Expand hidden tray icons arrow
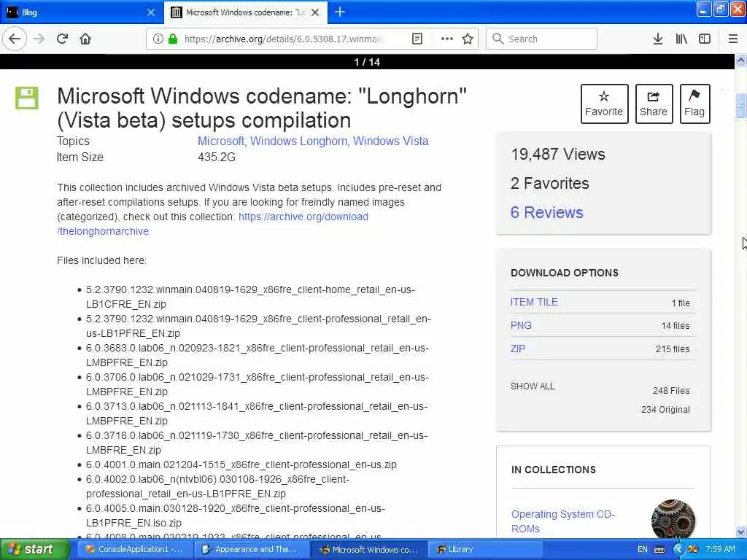 679,550
